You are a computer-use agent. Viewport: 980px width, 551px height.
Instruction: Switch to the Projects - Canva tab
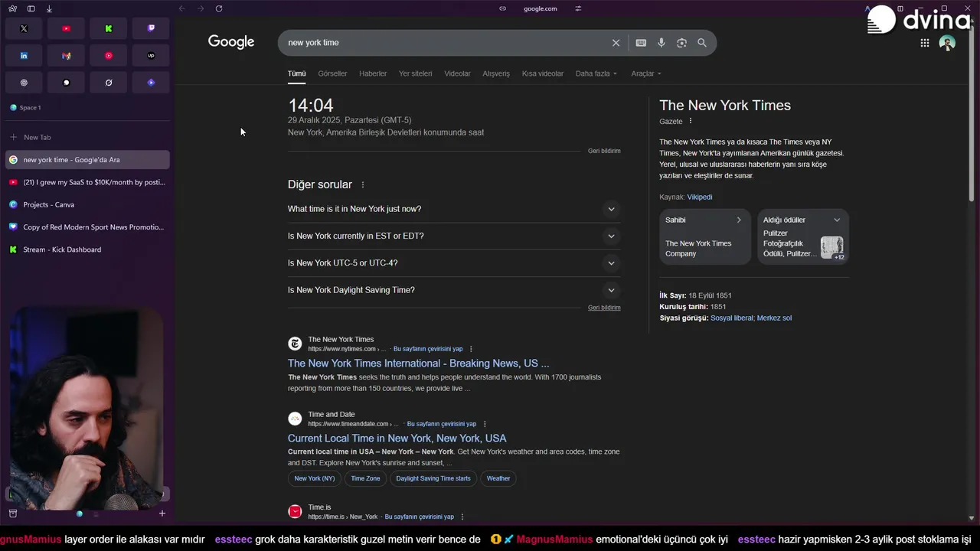pos(87,204)
